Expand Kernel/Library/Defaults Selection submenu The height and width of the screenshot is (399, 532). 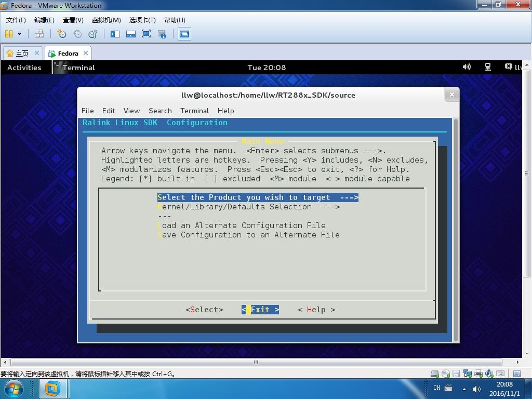[x=249, y=207]
